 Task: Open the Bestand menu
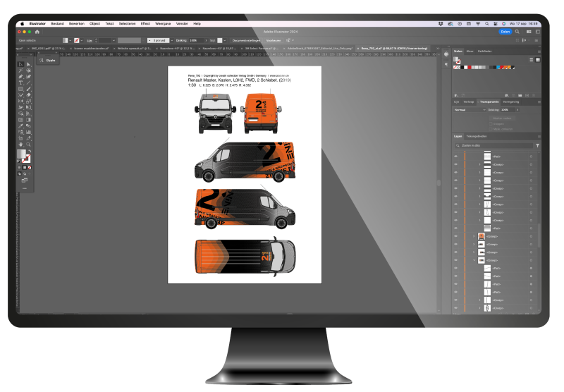[57, 24]
